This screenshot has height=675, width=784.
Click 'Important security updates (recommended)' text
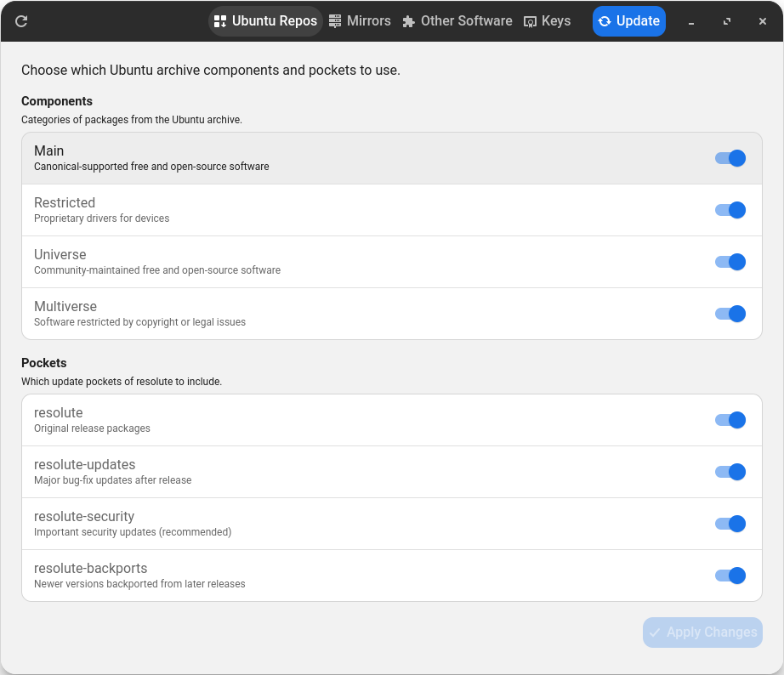[x=133, y=532]
